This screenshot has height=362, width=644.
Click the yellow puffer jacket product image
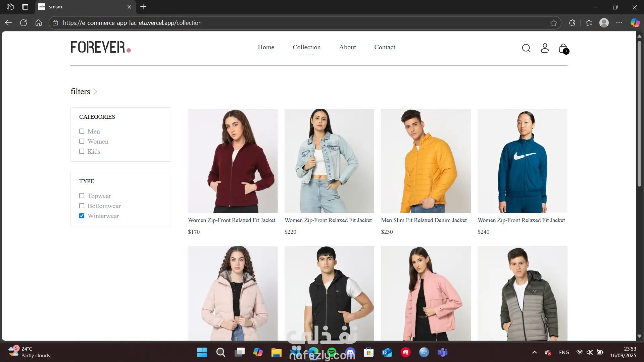426,161
